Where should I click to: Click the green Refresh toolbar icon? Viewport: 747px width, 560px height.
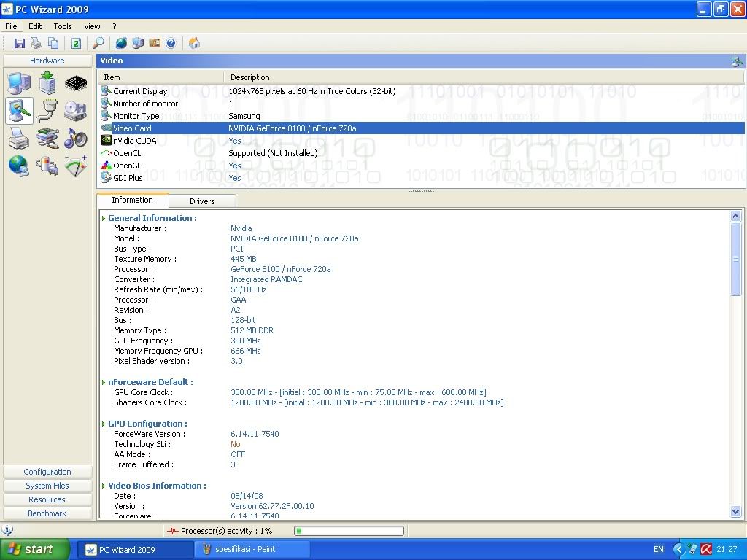[76, 43]
